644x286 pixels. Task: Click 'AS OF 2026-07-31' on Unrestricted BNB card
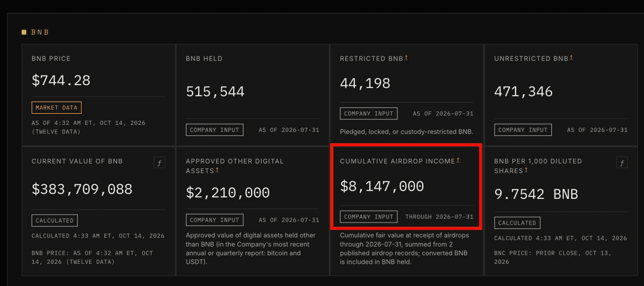[x=597, y=130]
